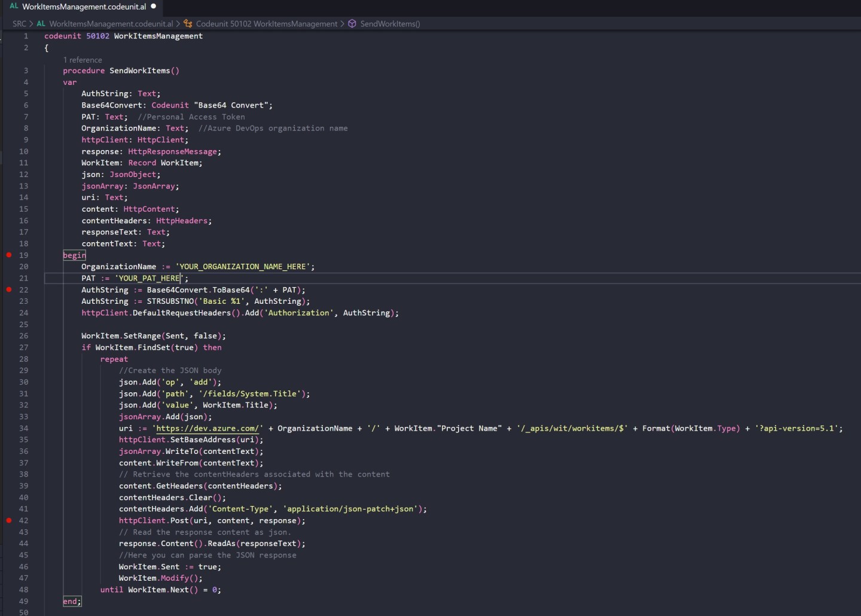Click 'HttpResponseMessage' type on line 10
861x616 pixels.
[x=172, y=151]
